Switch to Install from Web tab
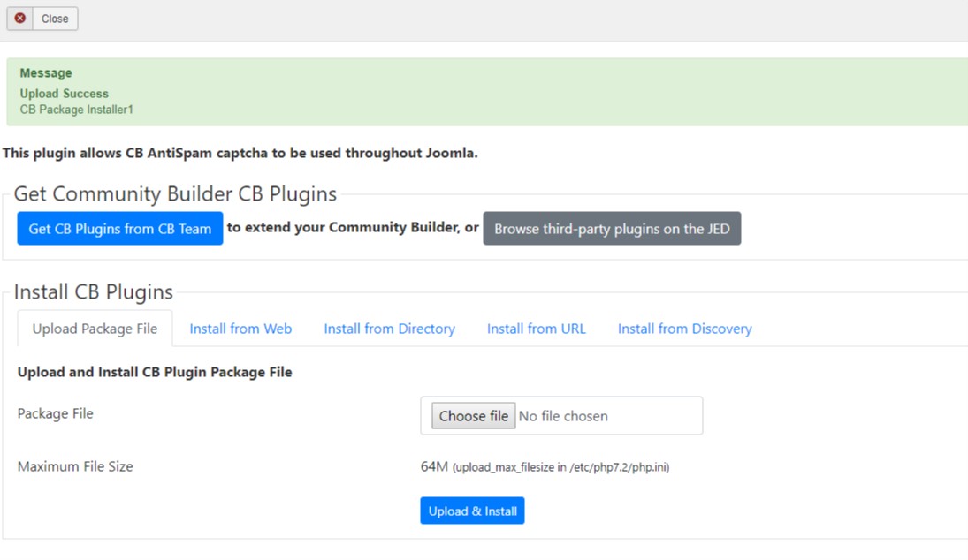 click(x=240, y=329)
